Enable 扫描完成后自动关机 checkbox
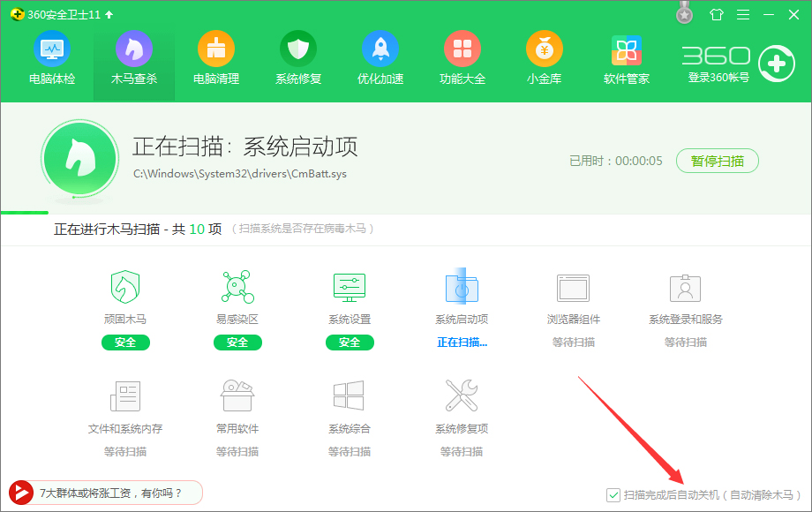The width and height of the screenshot is (812, 512). (613, 495)
